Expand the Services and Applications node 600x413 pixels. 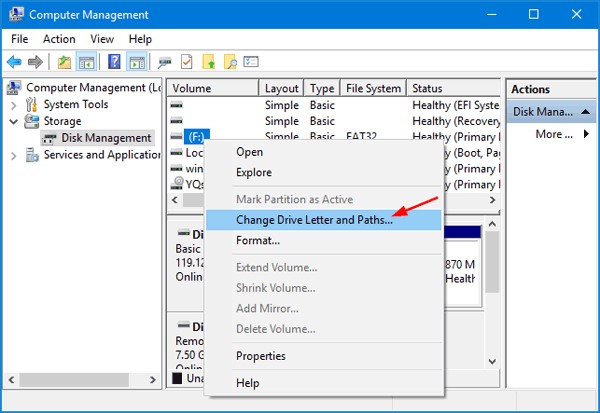pyautogui.click(x=14, y=155)
